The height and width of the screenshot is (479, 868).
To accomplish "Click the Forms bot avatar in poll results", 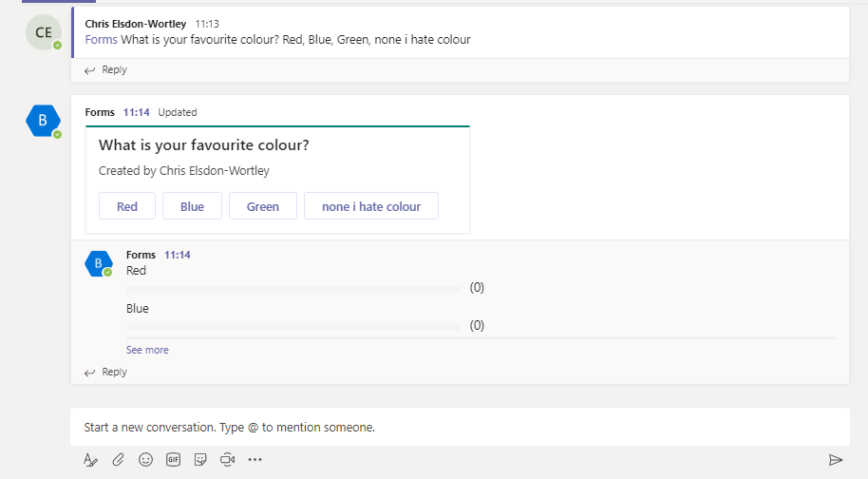I will 98,263.
